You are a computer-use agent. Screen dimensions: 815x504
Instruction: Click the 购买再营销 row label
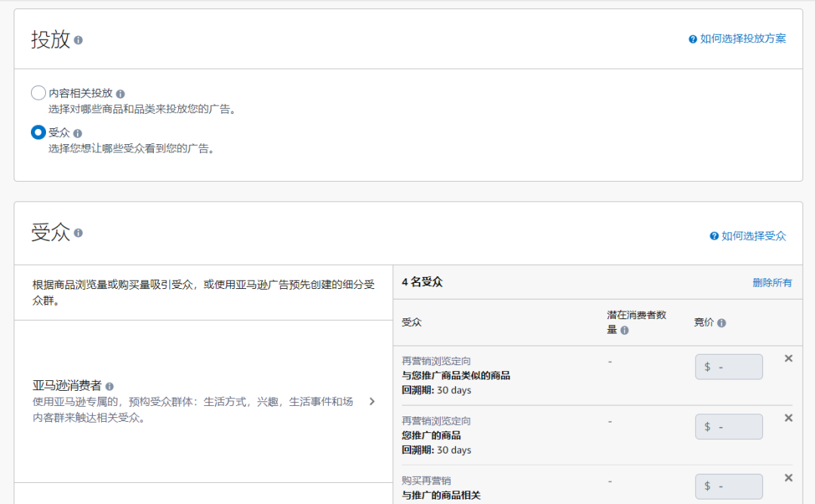426,481
